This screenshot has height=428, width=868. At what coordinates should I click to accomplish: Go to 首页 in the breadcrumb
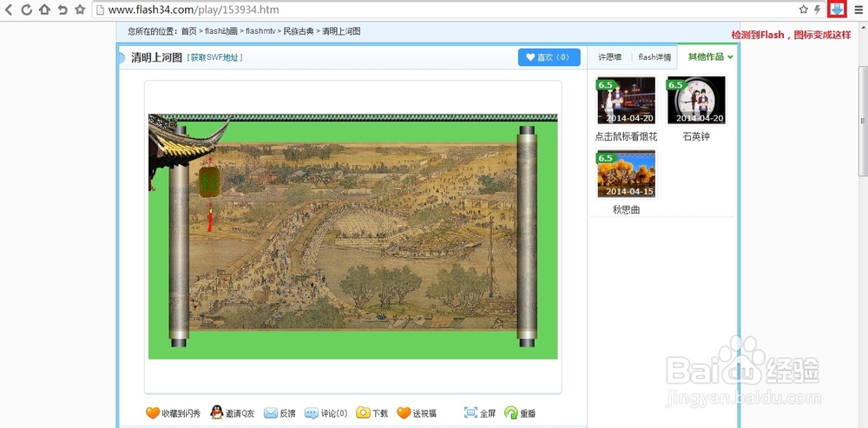coord(188,31)
